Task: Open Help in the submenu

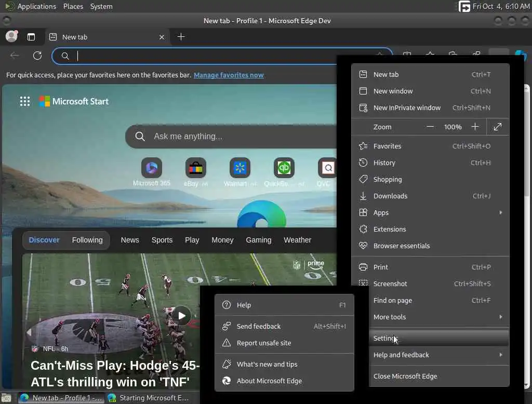Action: tap(284, 305)
